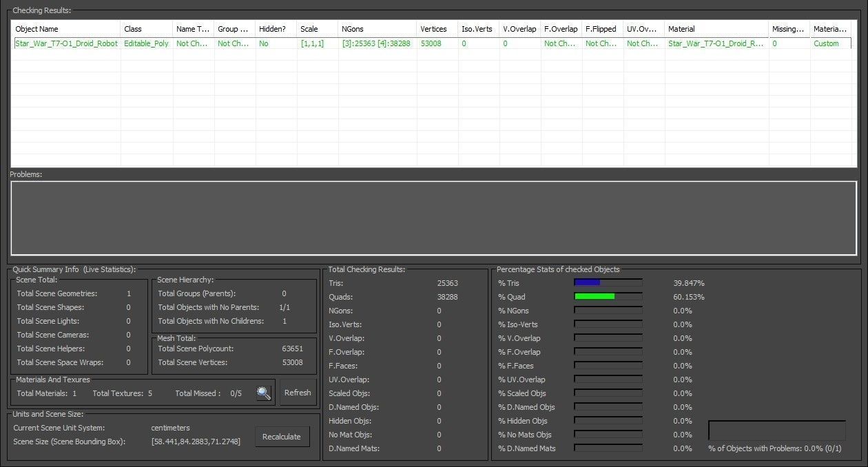Click the 39.847% Tris percentage value
The width and height of the screenshot is (868, 467).
pos(689,283)
